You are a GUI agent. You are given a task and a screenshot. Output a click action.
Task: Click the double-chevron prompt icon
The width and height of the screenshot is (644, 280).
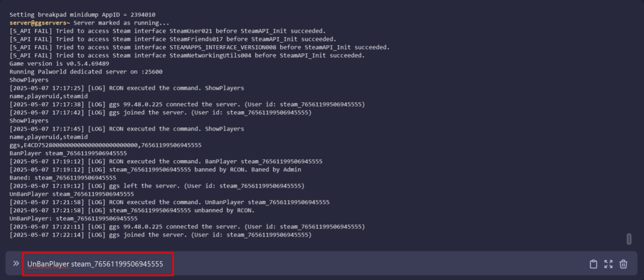tap(16, 264)
